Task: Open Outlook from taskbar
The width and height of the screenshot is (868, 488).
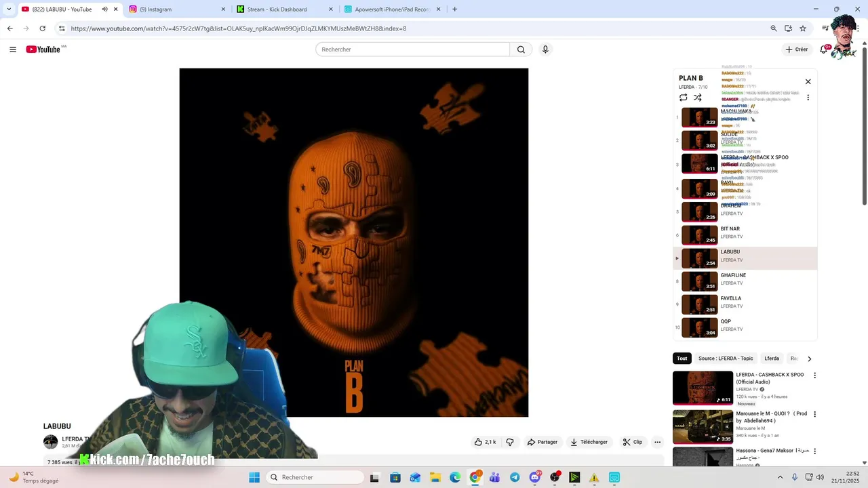Action: [x=415, y=477]
